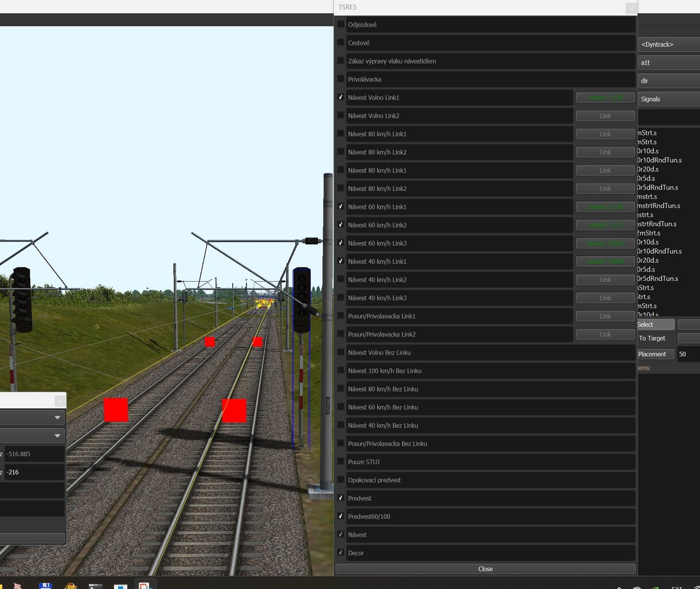The image size is (700, 589).
Task: Uncheck the Predvest checkbox
Action: tap(341, 498)
